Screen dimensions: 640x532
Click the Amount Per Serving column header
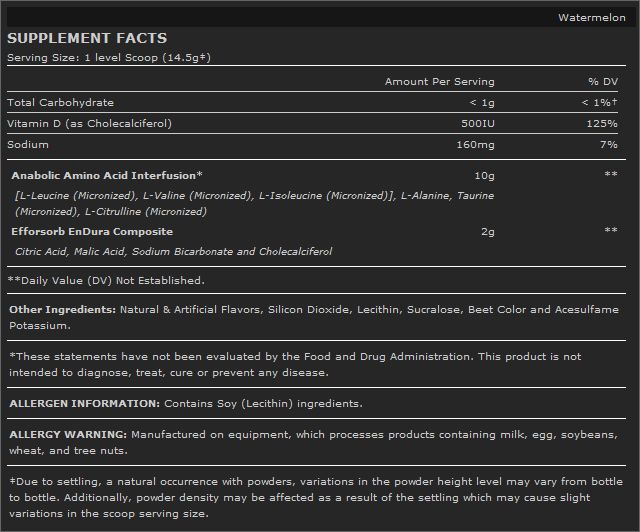439,82
